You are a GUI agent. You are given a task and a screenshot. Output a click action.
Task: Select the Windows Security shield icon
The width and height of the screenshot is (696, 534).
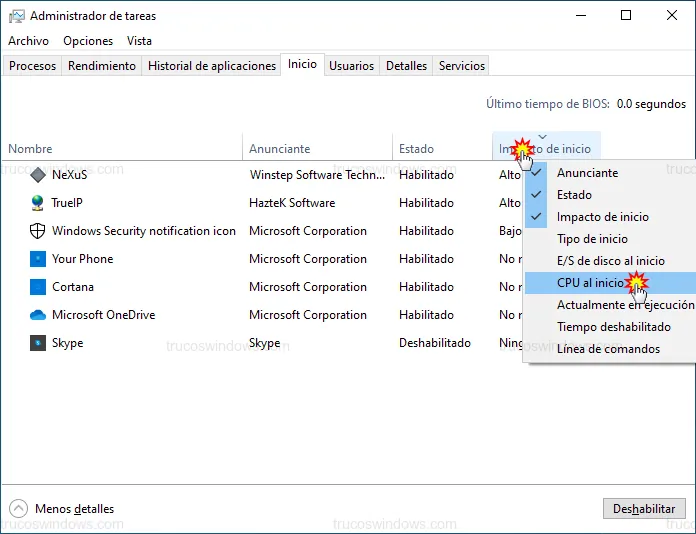[38, 231]
